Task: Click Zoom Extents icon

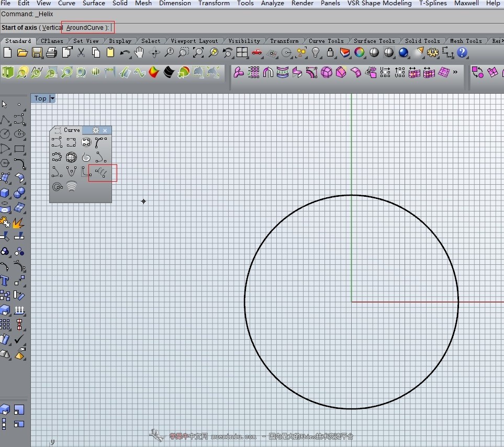Action: point(198,52)
